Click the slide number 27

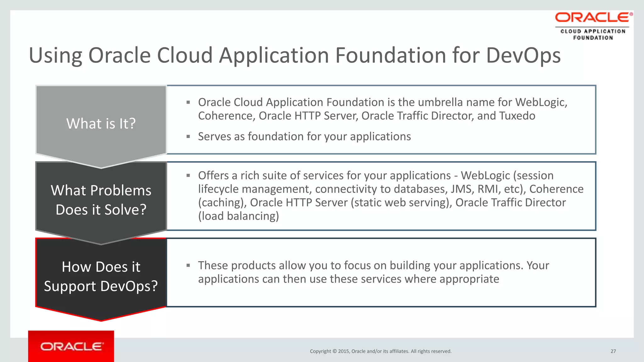click(x=613, y=351)
